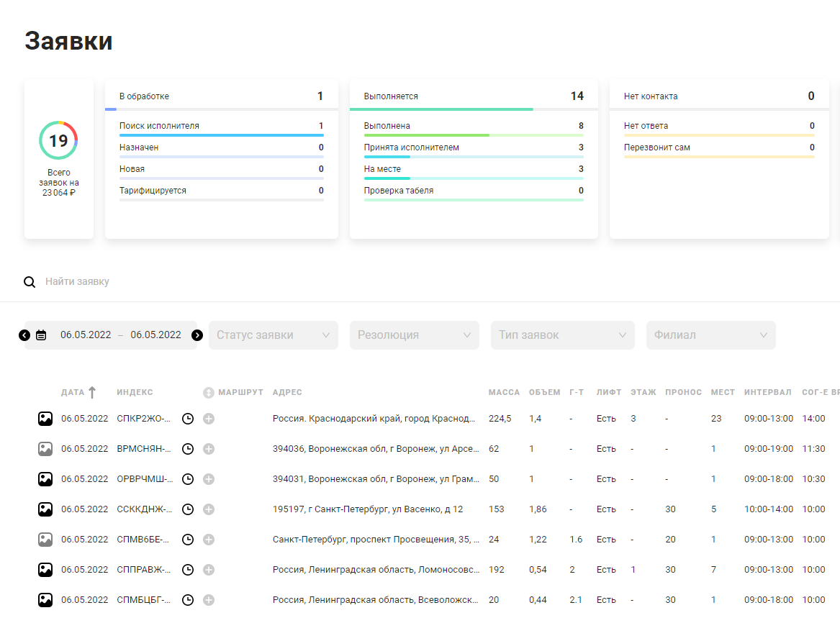Open photo icon in ССККДНЖ row
The width and height of the screenshot is (840, 618).
tap(45, 509)
